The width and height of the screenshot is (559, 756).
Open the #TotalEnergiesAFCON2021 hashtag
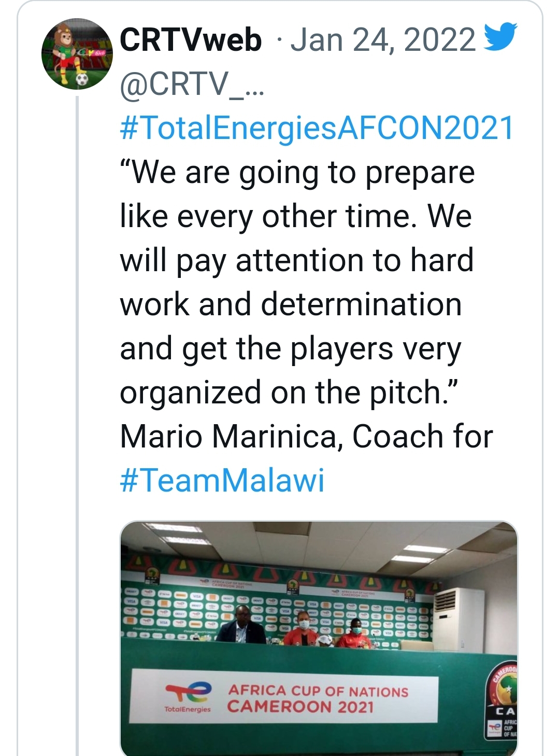coord(317,128)
